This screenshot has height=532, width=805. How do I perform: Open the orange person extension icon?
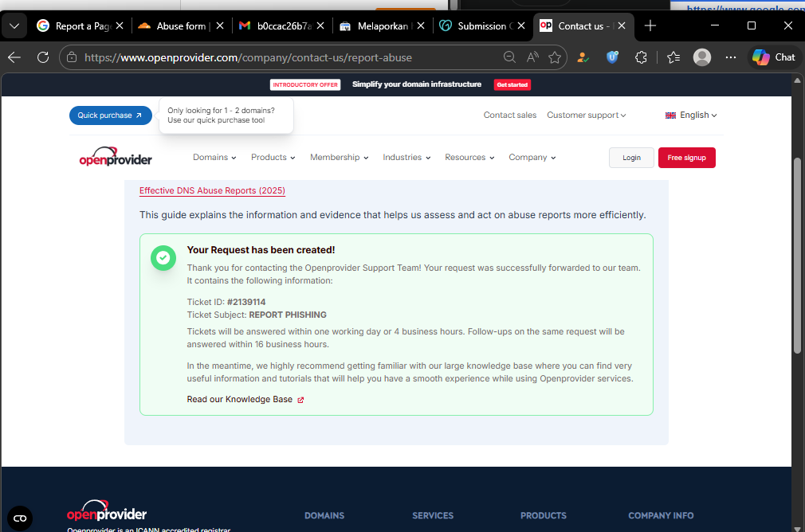(583, 57)
